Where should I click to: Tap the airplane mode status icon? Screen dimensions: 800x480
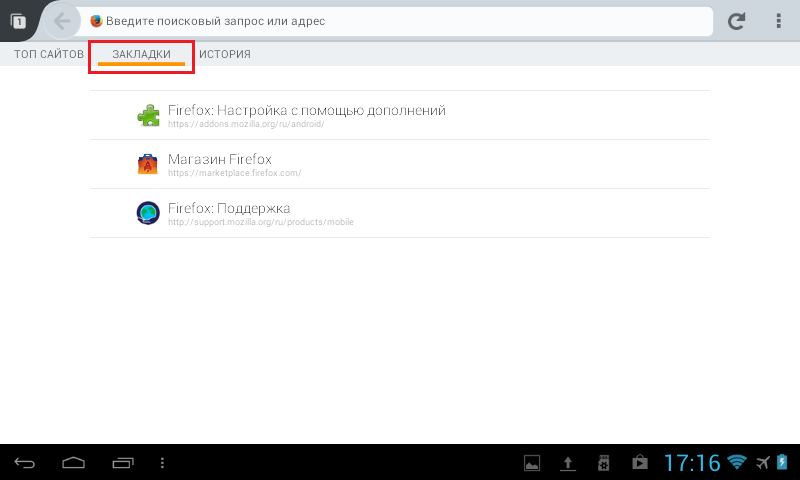763,463
